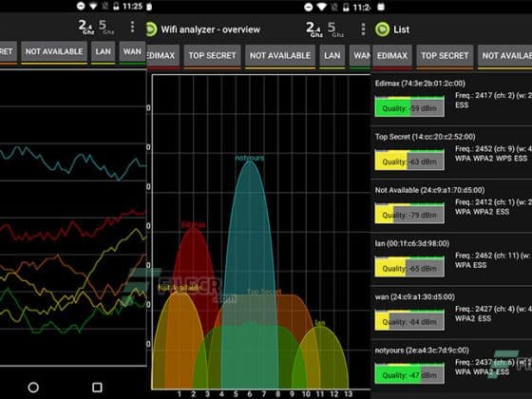This screenshot has height=399, width=532.
Task: Tap the 11:25 clock in status bar
Action: 132,6
